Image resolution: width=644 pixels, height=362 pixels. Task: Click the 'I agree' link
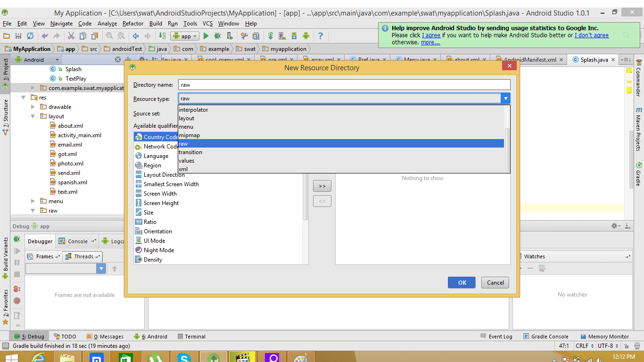pyautogui.click(x=431, y=35)
